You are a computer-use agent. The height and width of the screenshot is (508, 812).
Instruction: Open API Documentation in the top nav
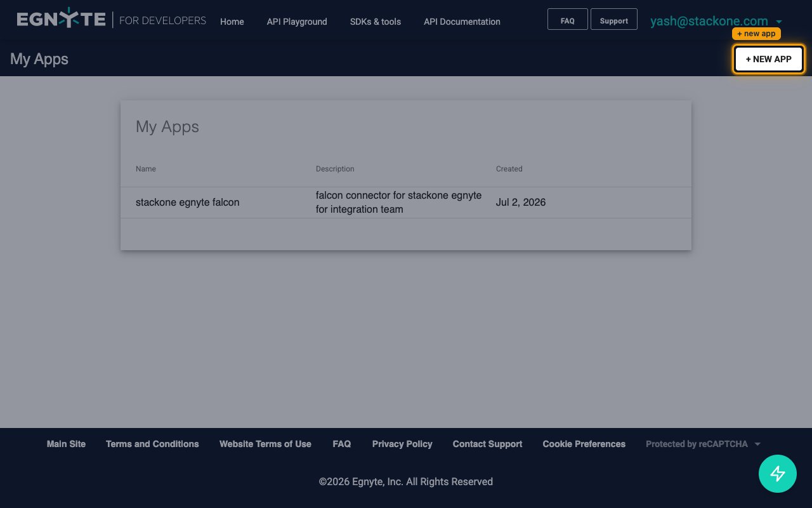pos(462,22)
